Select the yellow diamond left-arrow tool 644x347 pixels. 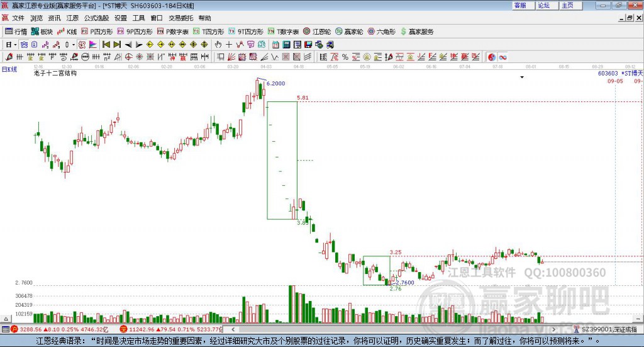[x=150, y=45]
